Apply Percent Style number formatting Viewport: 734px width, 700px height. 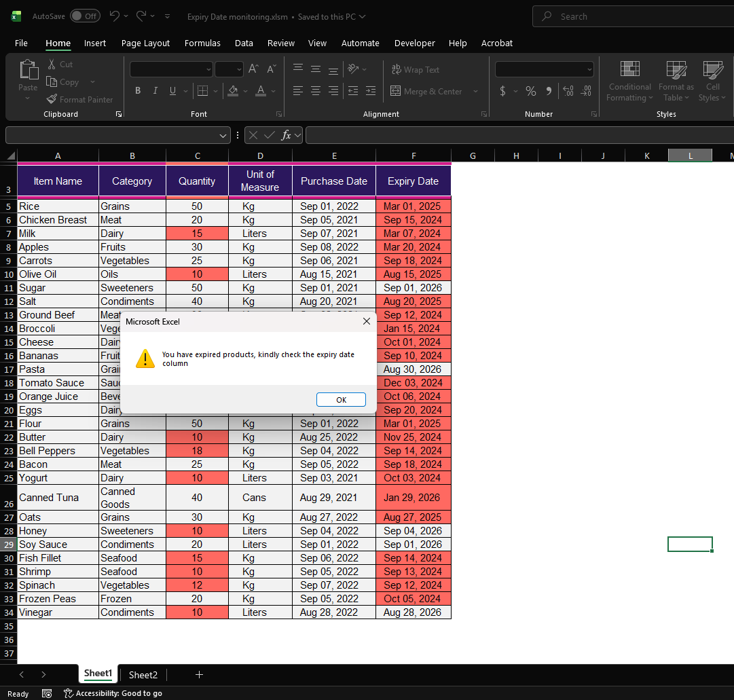[530, 90]
